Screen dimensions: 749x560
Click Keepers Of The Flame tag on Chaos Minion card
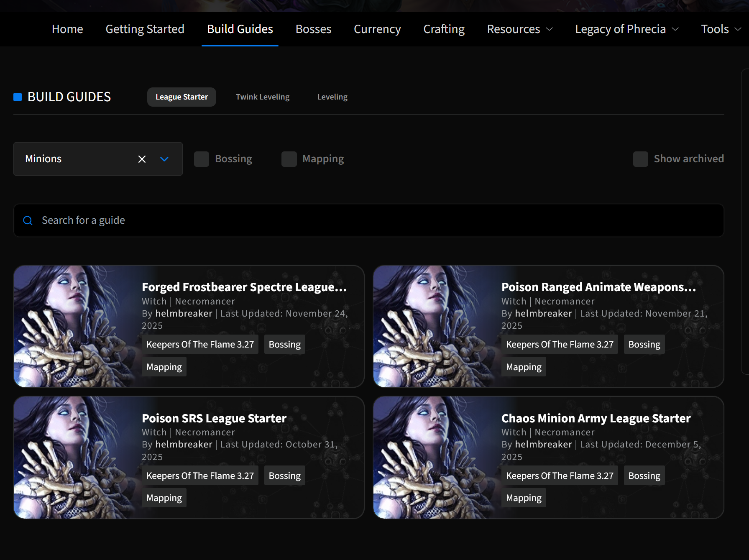click(560, 476)
